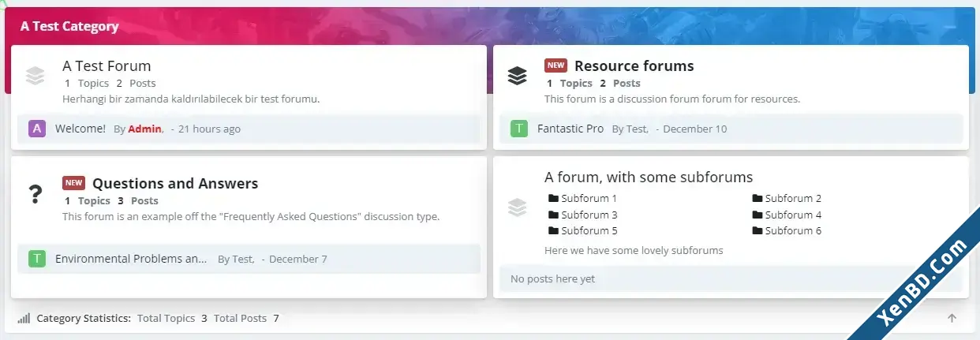Image resolution: width=980 pixels, height=340 pixels.
Task: Click the Resource forums stacked layers icon
Action: (517, 76)
